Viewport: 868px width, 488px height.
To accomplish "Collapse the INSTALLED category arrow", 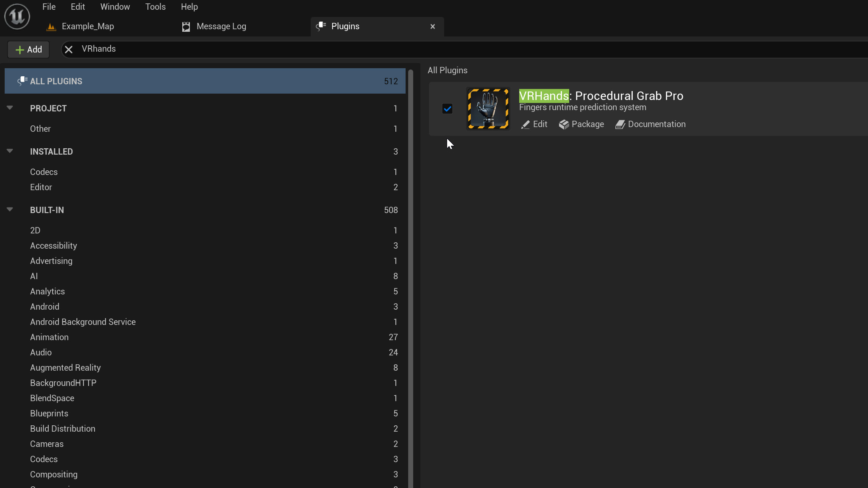I will pyautogui.click(x=10, y=151).
